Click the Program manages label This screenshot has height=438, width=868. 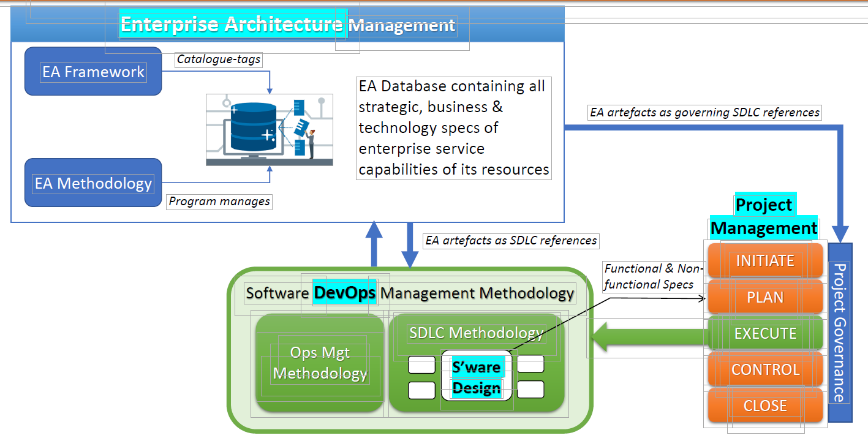tap(219, 202)
